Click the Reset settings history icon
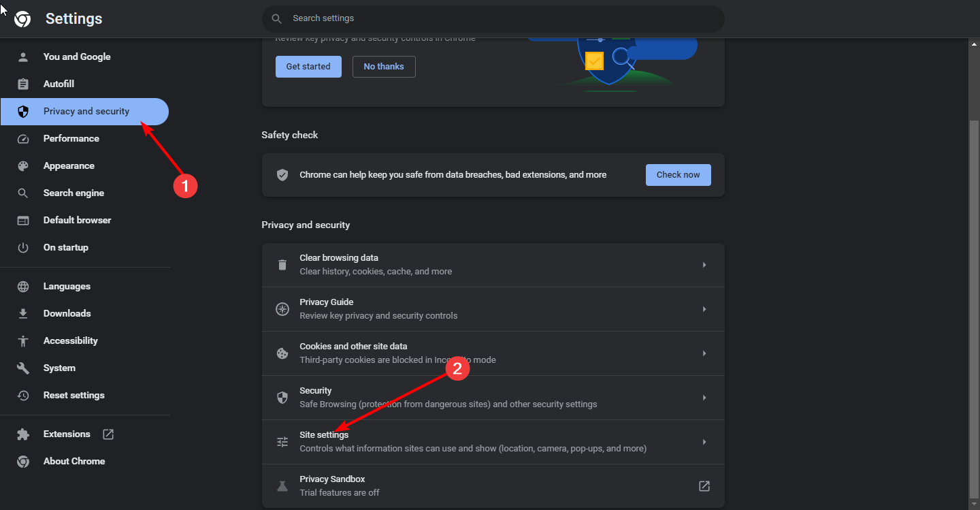 click(23, 395)
